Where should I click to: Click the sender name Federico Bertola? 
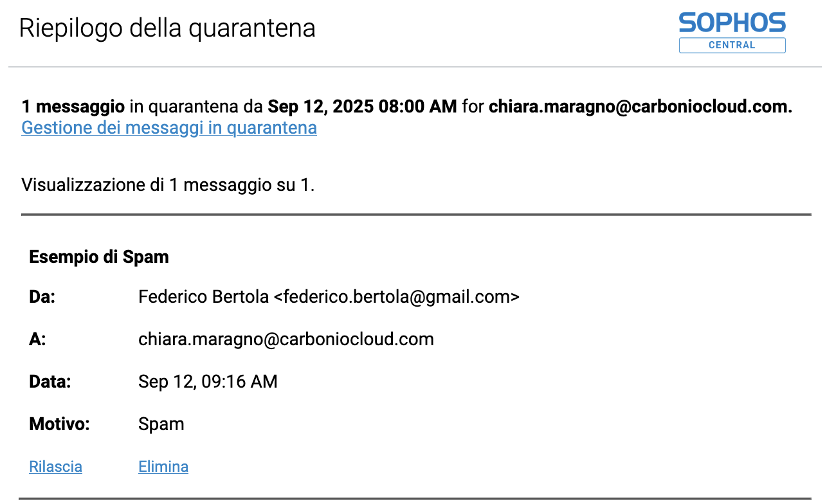pyautogui.click(x=203, y=297)
